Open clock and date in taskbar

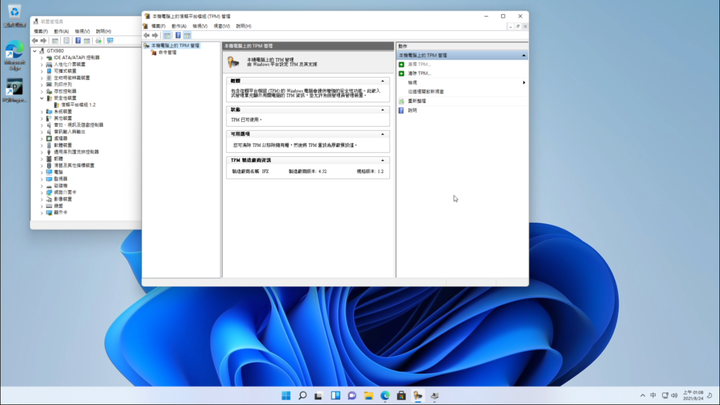[x=693, y=395]
